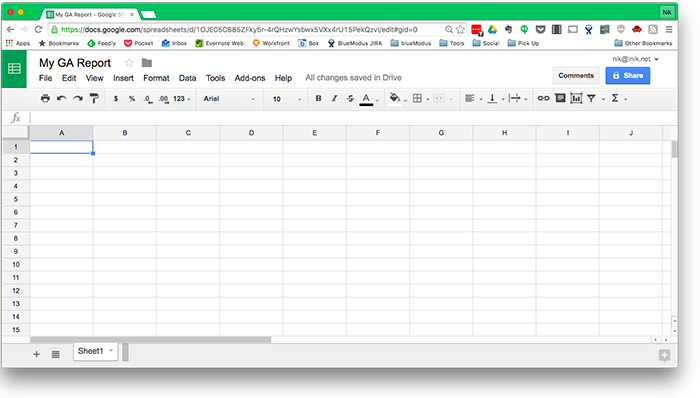Open the fill color bucket tool

click(x=395, y=98)
